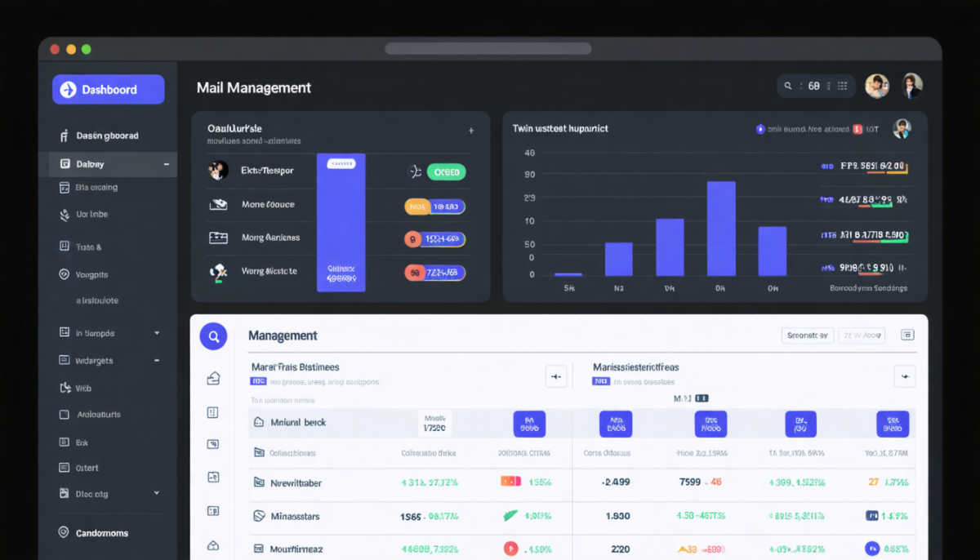This screenshot has width=980, height=560.
Task: Click the Dashboard button in the sidebar
Action: click(x=109, y=90)
